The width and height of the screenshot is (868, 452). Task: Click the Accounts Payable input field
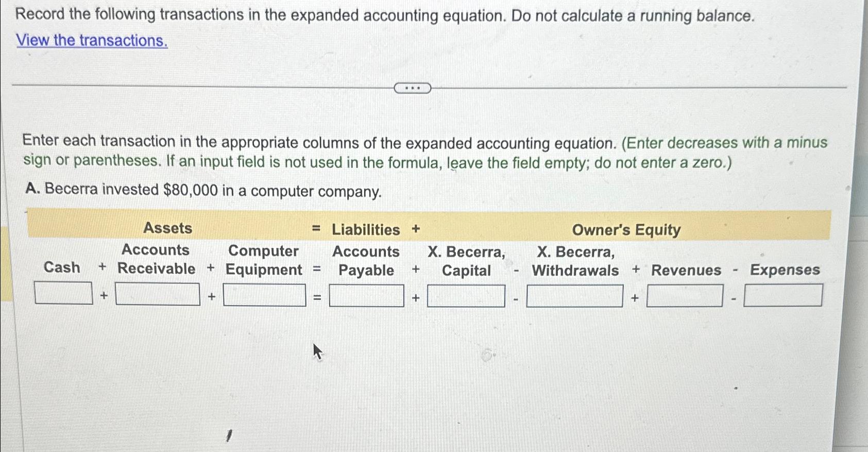click(367, 295)
